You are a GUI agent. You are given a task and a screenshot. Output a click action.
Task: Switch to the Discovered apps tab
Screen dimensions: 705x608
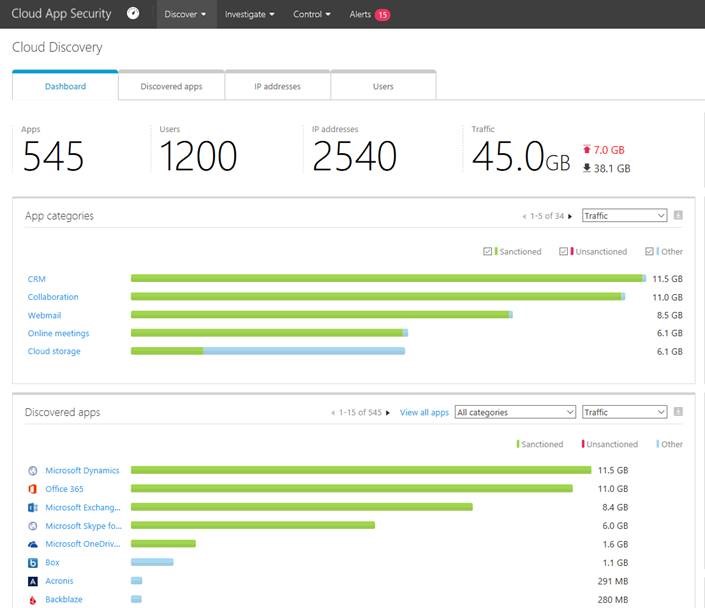(171, 86)
